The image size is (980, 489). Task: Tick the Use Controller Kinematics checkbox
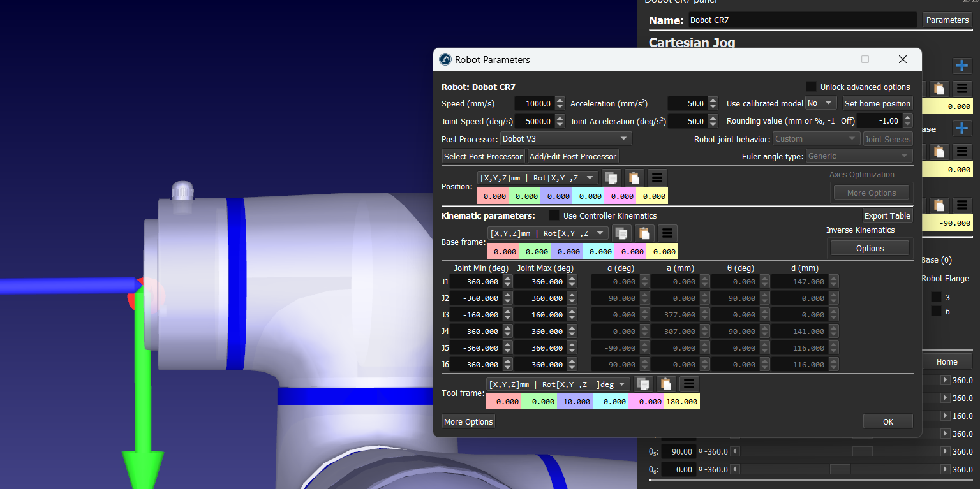[x=554, y=215]
